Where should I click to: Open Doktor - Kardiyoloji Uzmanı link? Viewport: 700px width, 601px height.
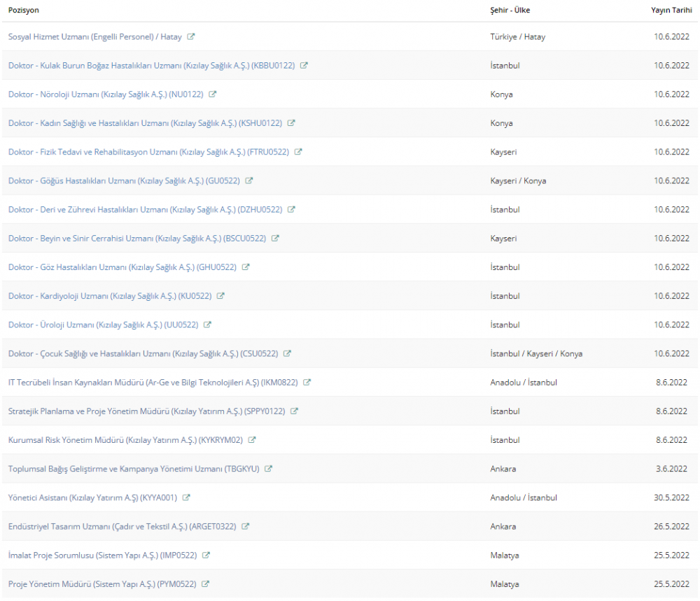click(x=110, y=296)
